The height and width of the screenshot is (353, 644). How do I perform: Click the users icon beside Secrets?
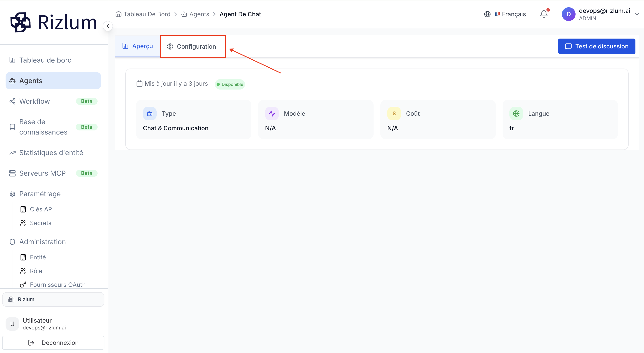pos(23,223)
